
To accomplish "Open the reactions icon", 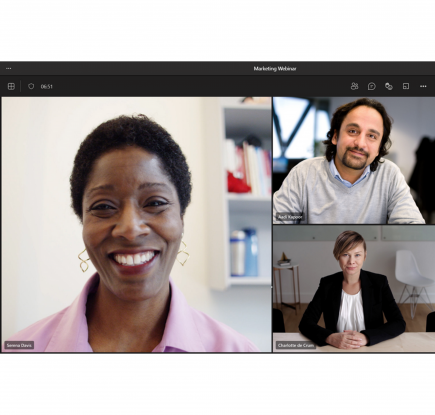I will [389, 86].
